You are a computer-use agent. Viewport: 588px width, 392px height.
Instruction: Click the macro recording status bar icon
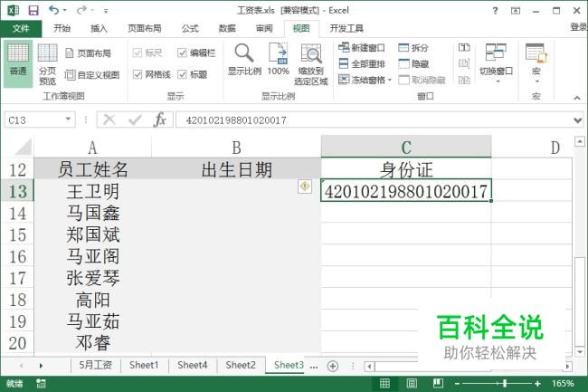click(x=41, y=383)
